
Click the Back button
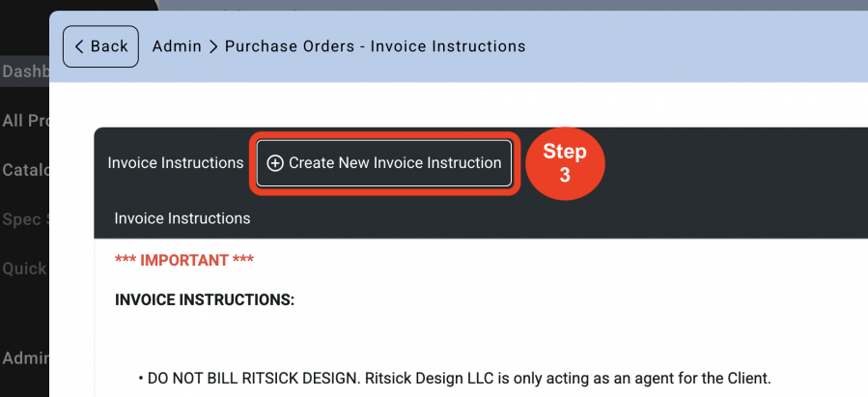coord(100,46)
